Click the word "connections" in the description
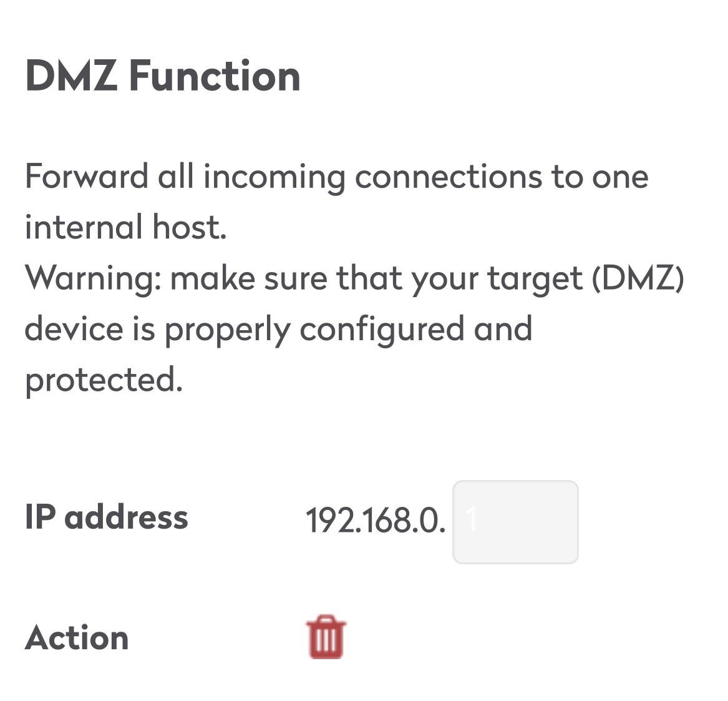The width and height of the screenshot is (728, 701). [x=449, y=177]
